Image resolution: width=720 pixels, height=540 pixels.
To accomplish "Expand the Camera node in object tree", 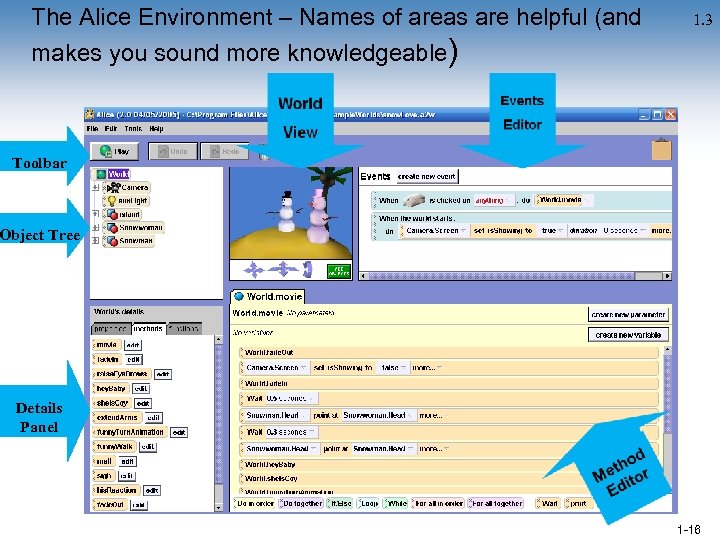I will pyautogui.click(x=96, y=187).
